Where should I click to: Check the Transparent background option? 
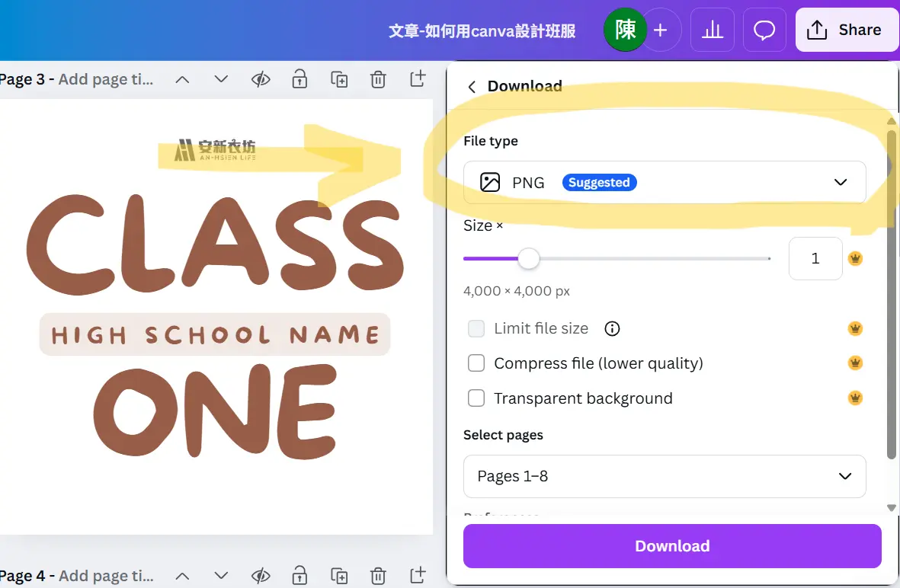point(476,398)
